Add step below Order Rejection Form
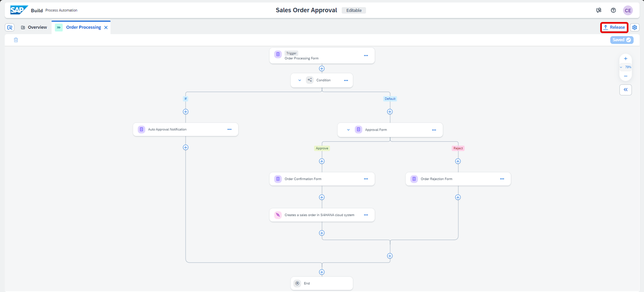Image resolution: width=644 pixels, height=292 pixels. pos(458,197)
